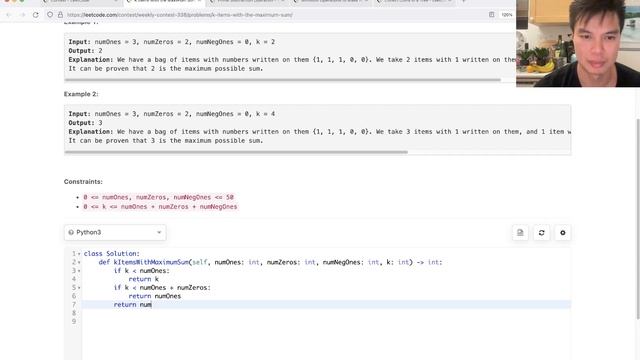Switch to the Minimum Operations tab
This screenshot has height=360, width=640.
[x=331, y=1]
